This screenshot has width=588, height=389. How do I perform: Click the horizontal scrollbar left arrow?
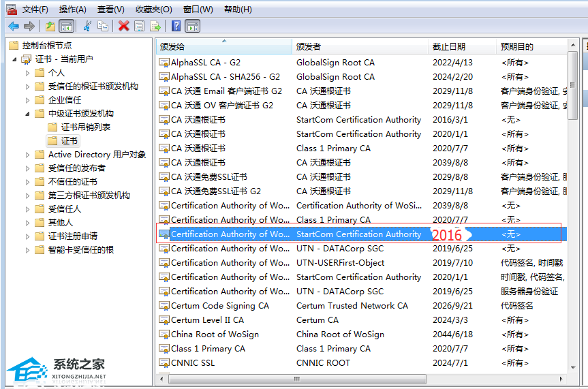click(x=161, y=379)
